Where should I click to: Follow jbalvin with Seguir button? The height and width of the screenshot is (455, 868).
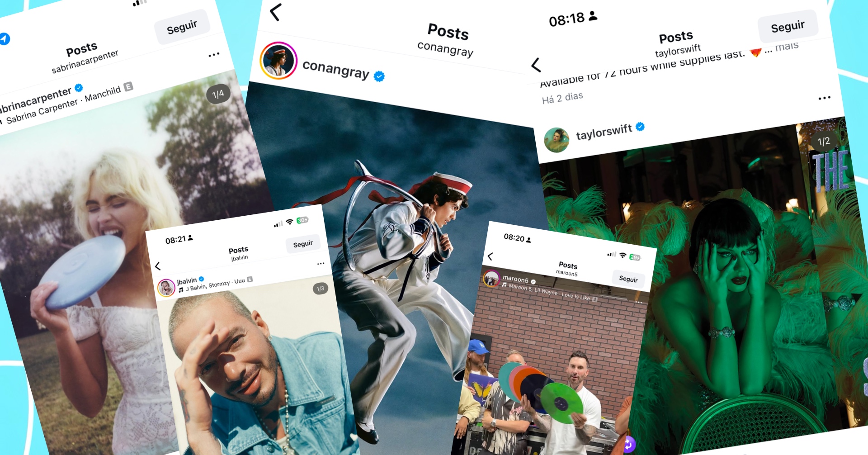(x=303, y=244)
